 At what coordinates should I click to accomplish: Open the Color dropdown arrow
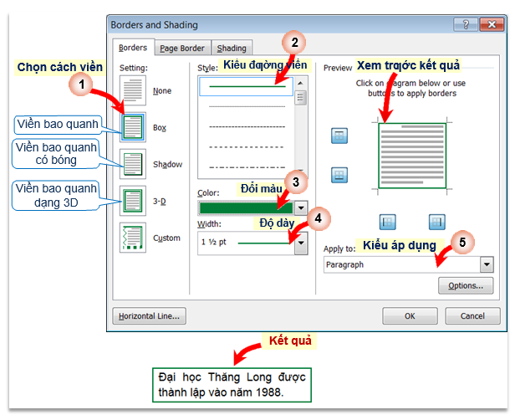tap(301, 208)
